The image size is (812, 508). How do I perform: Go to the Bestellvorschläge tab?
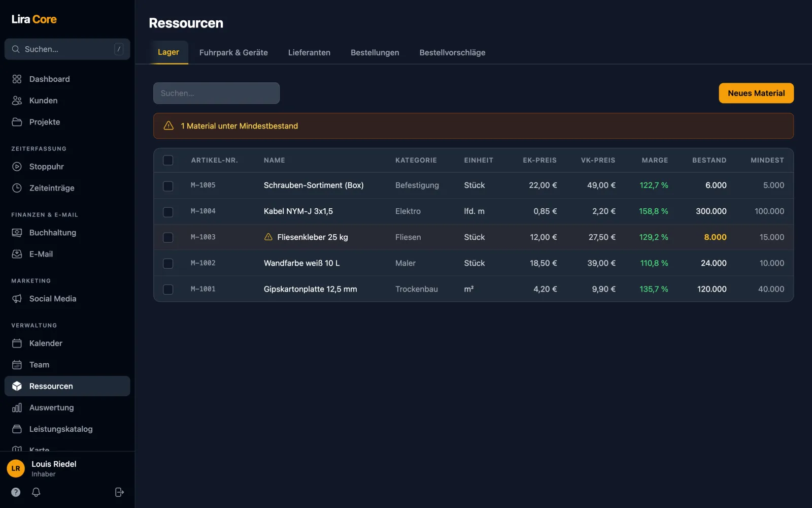tap(452, 52)
